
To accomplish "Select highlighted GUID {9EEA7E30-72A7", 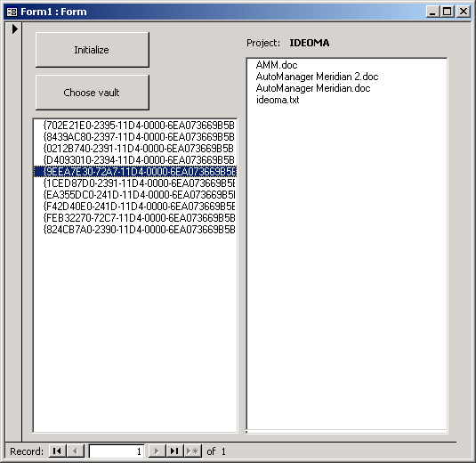I will 135,172.
